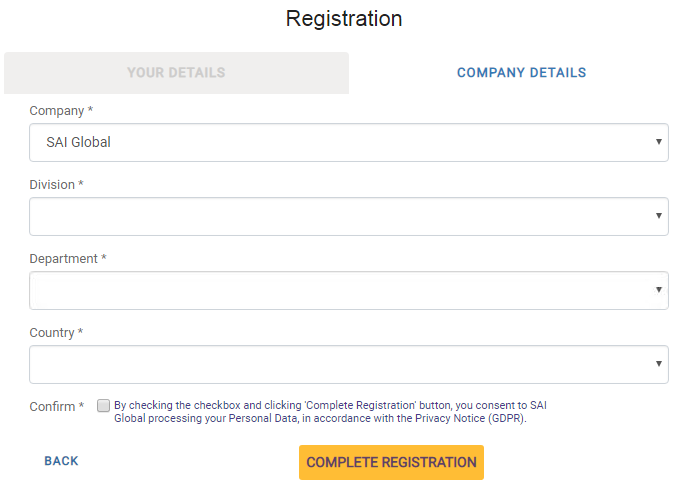The image size is (676, 486).
Task: Click the arrow icon on Country dropdown
Action: tap(659, 364)
